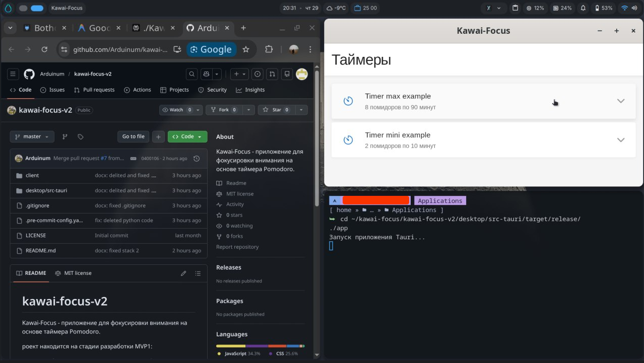Click the Go to file button
This screenshot has width=644, height=363.
point(133,136)
